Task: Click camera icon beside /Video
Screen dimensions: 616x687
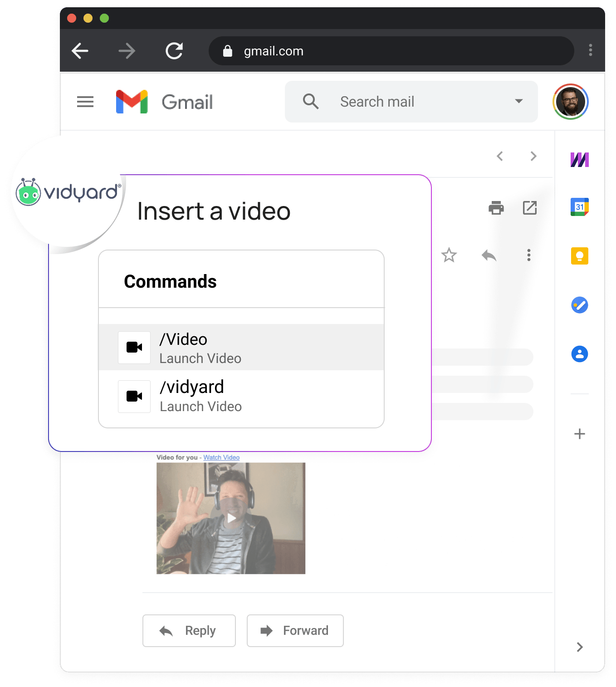Action: (134, 348)
